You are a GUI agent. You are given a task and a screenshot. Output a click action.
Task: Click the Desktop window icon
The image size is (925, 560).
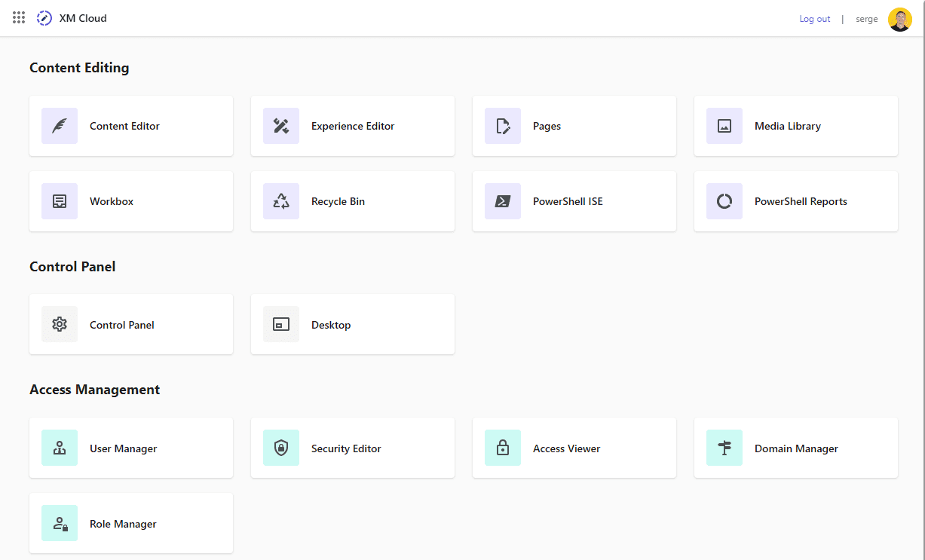(281, 325)
